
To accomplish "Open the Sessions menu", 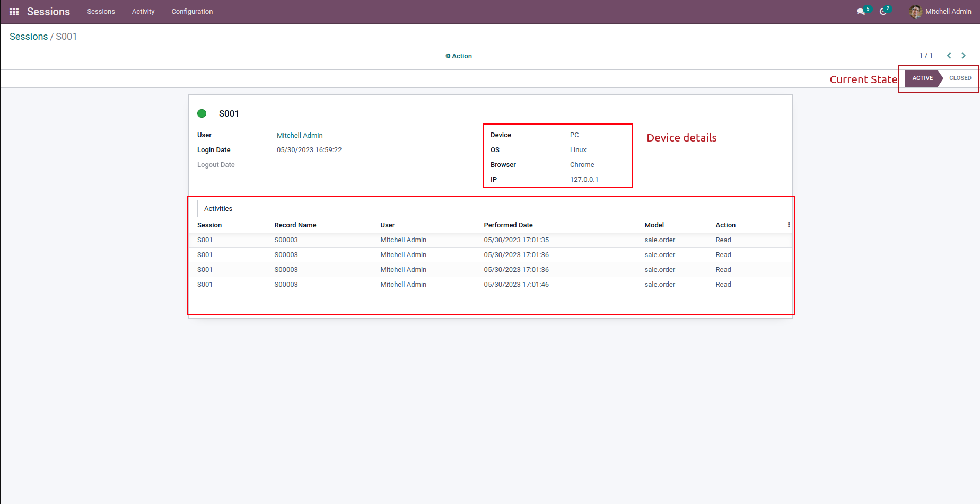I will (101, 12).
